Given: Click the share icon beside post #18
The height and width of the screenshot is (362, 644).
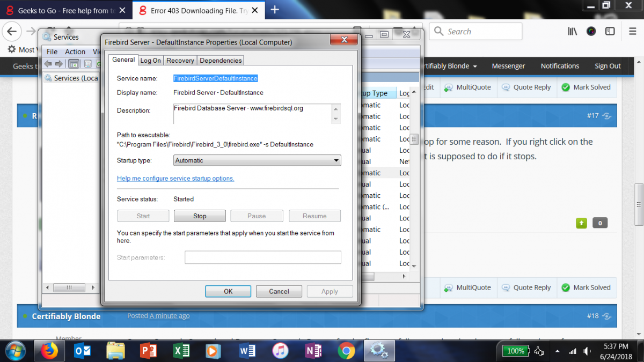Looking at the screenshot, I should (607, 316).
